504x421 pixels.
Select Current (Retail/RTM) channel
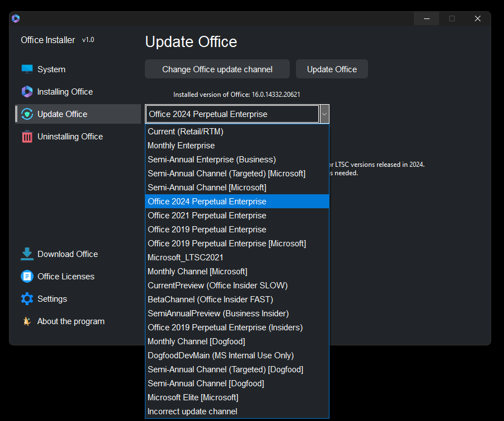(x=237, y=132)
